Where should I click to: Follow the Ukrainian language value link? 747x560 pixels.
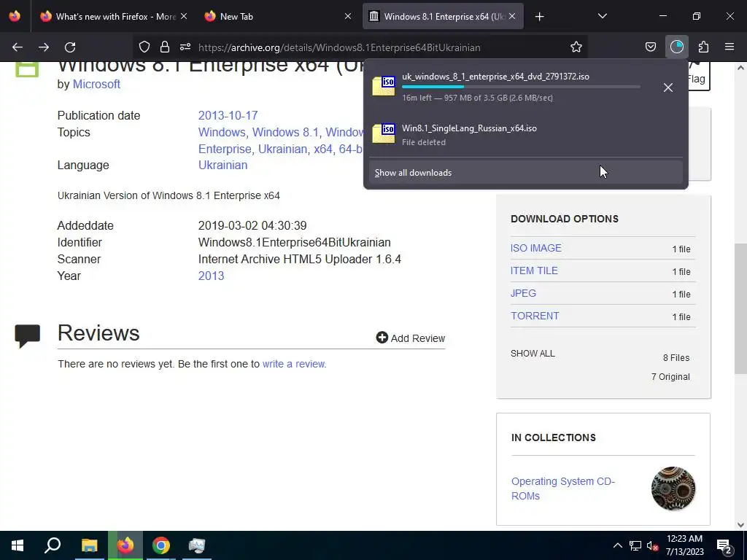(222, 166)
